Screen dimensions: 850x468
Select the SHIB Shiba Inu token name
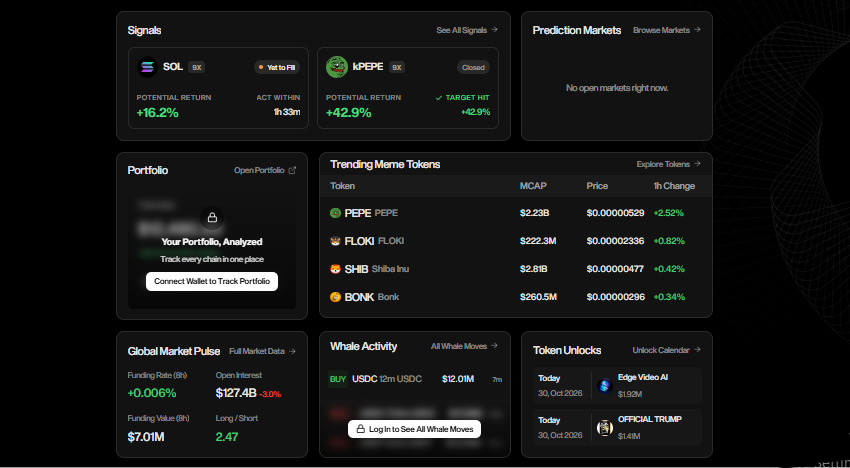(x=377, y=269)
